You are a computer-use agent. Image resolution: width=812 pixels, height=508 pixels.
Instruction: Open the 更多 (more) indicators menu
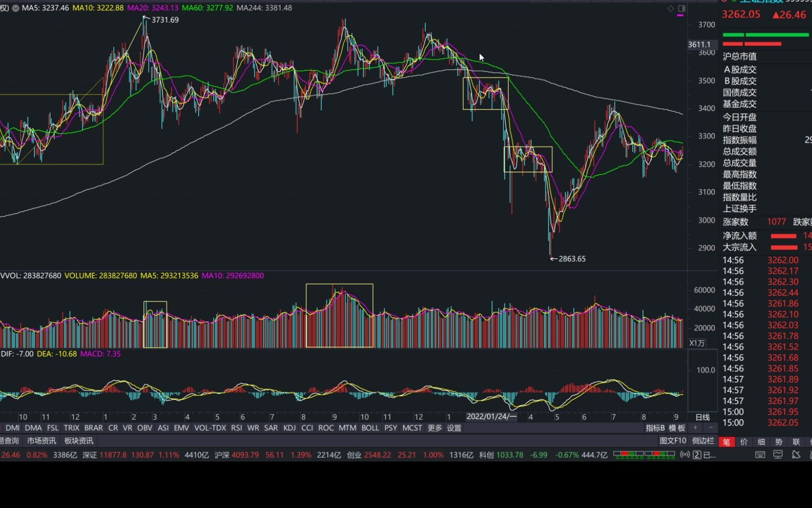(435, 428)
